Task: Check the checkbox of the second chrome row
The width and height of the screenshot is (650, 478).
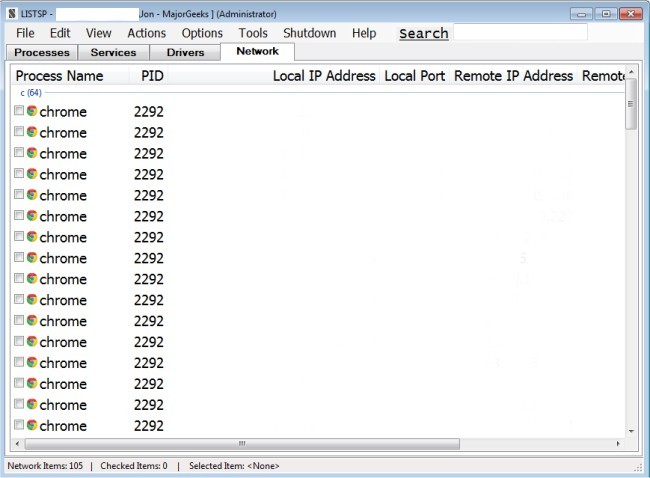Action: pyautogui.click(x=19, y=131)
